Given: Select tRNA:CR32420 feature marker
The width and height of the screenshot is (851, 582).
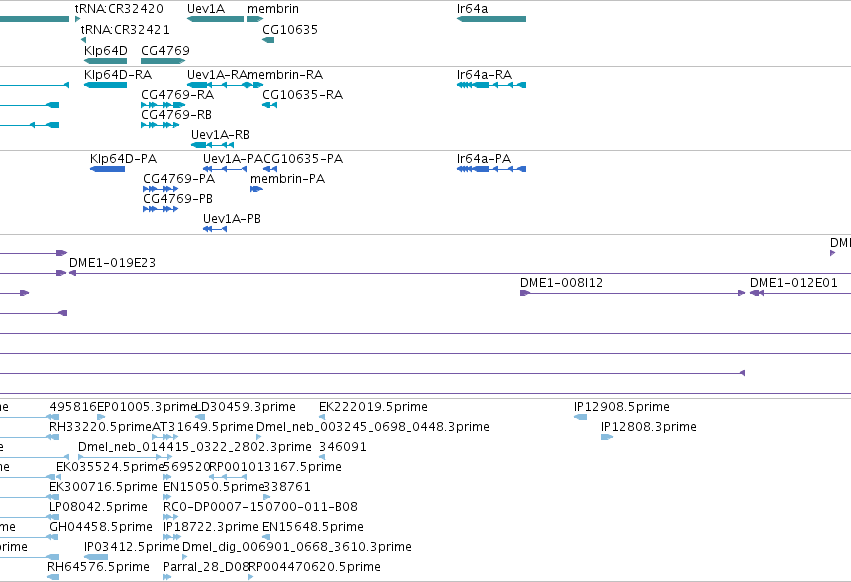Looking at the screenshot, I should 78,19.
